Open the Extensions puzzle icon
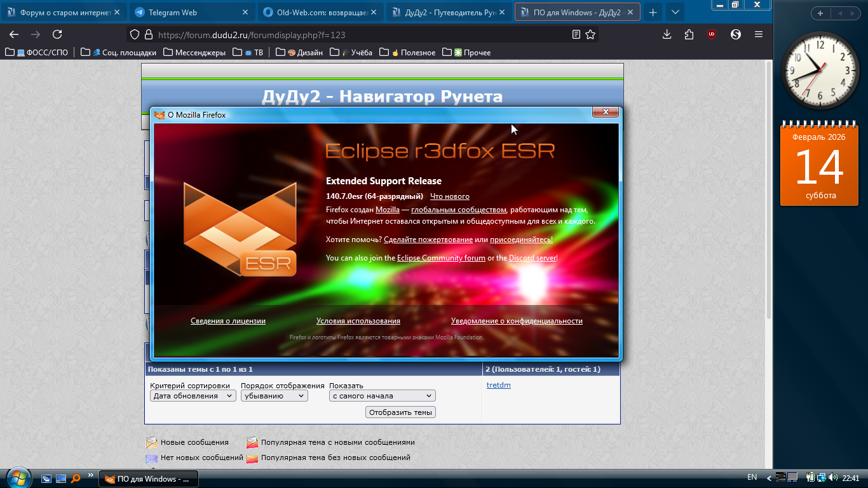Viewport: 868px width, 488px height. tap(689, 34)
